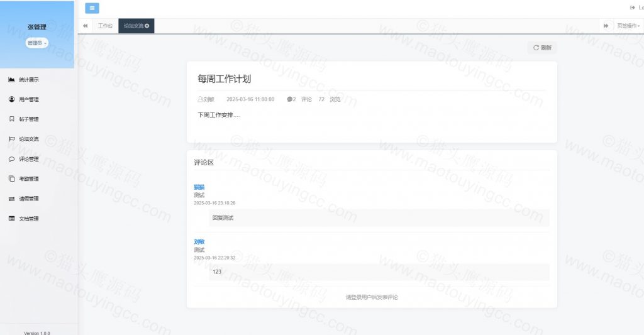Click the post title 每周工作计划
Screen dimensions: 644x335
tap(225, 79)
